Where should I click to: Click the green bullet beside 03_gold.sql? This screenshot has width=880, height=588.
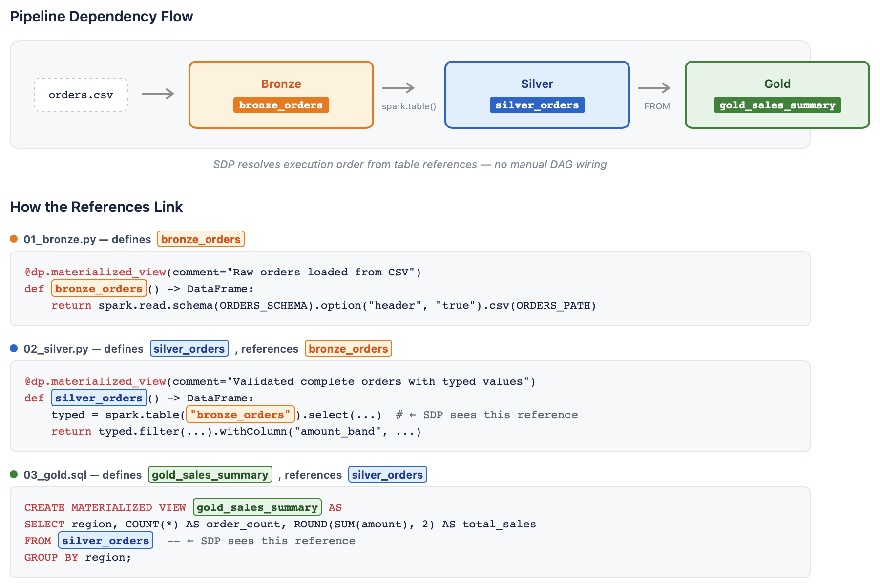pos(14,474)
